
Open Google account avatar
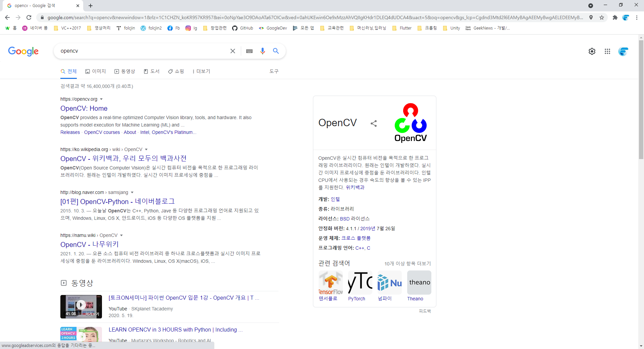623,51
